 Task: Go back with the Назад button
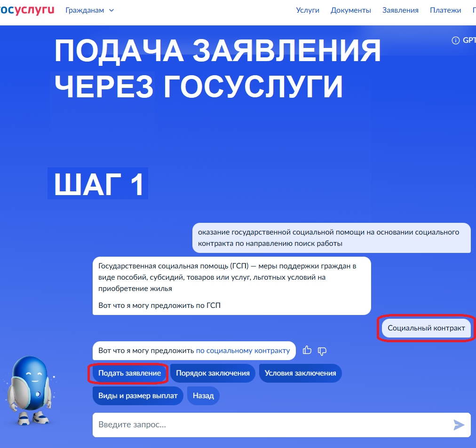pyautogui.click(x=203, y=395)
